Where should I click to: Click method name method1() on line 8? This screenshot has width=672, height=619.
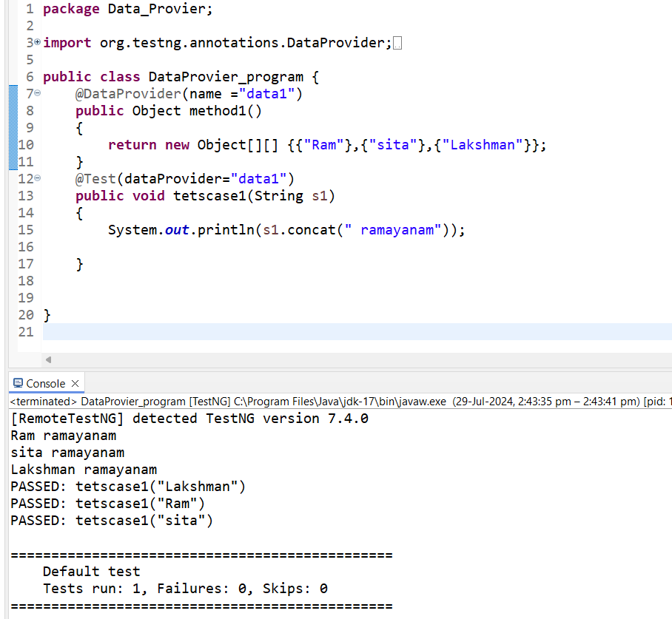pyautogui.click(x=226, y=111)
